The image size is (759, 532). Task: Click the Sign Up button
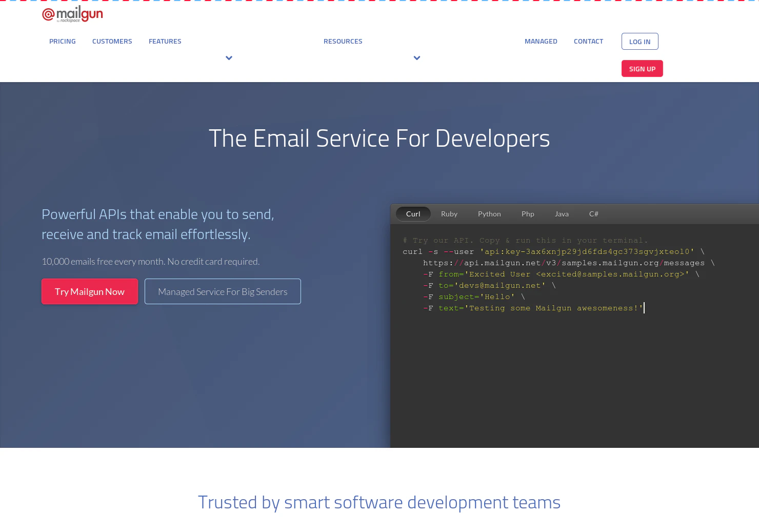pyautogui.click(x=642, y=69)
